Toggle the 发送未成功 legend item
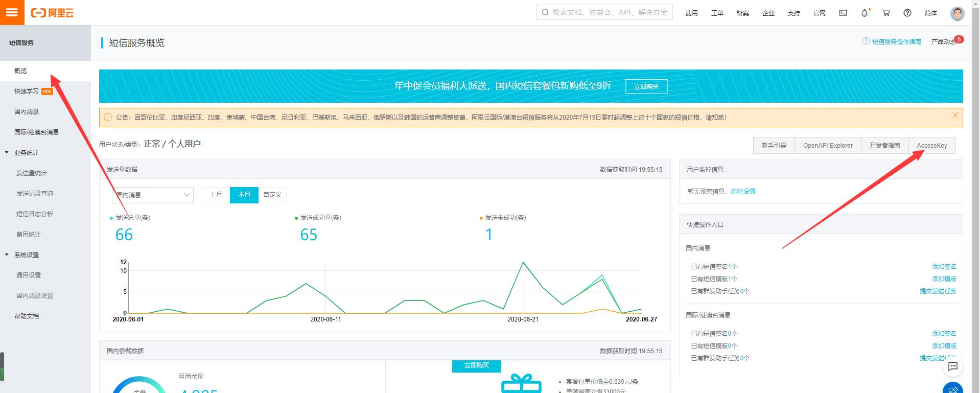Screen dimensions: 980x393 (x=503, y=218)
